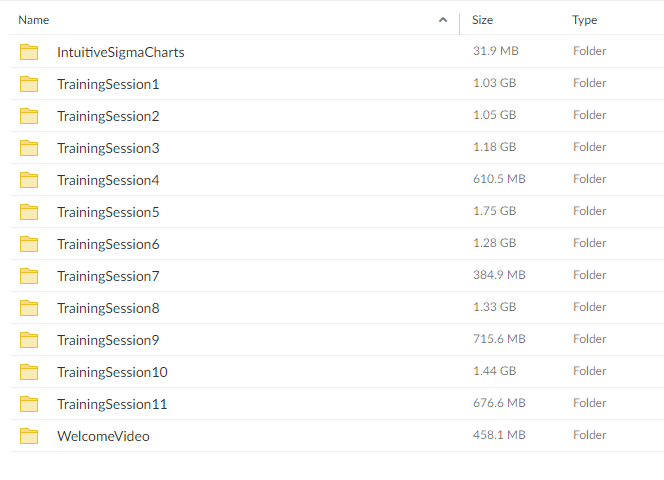Sort the list by Name header
This screenshot has width=664, height=480.
34,20
